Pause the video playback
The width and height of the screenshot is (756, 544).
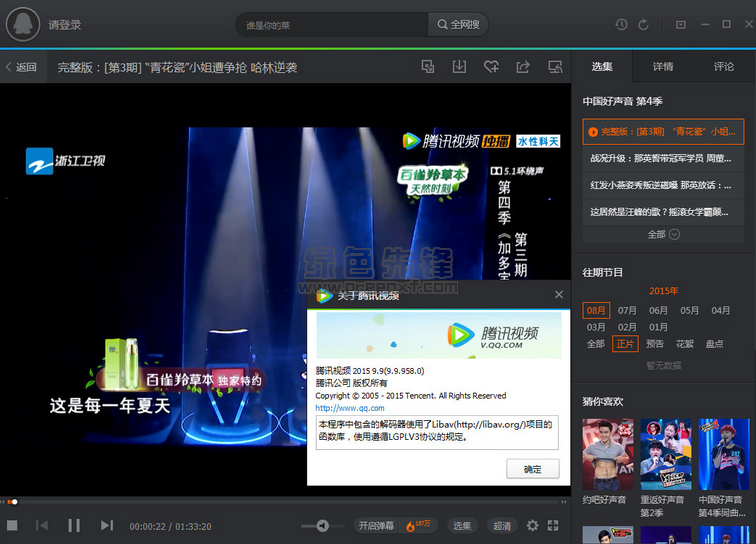(x=74, y=525)
